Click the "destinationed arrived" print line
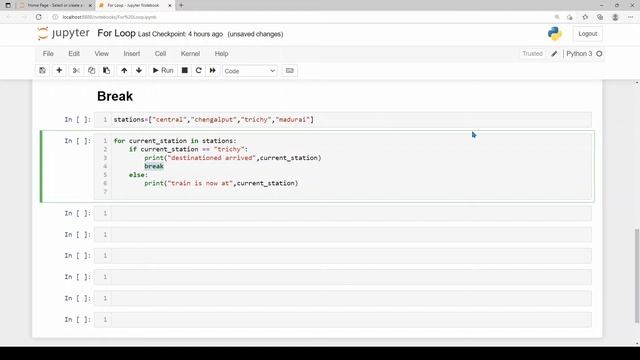Viewport: 640px width, 360px height. [x=233, y=158]
